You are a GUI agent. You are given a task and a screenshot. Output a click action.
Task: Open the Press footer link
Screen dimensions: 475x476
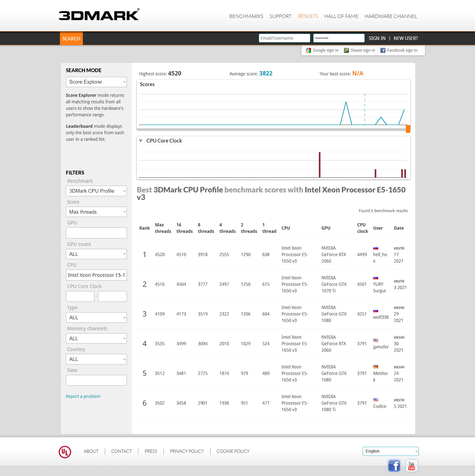point(151,451)
